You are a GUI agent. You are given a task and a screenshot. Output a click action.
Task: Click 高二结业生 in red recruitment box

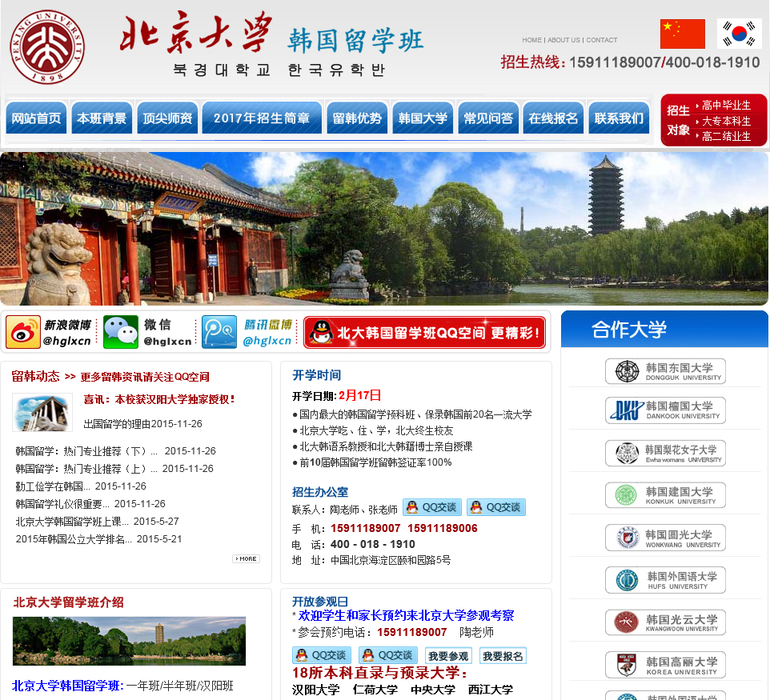(726, 136)
